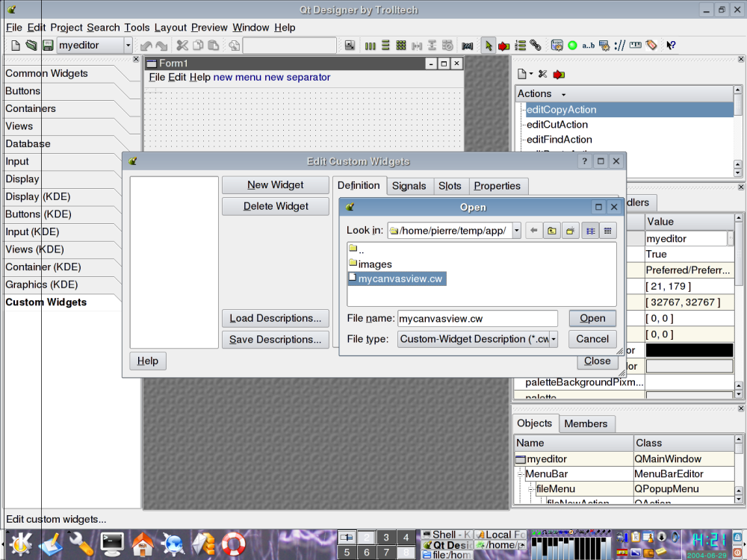Screen dimensions: 747x560
Task: Click the File name input field
Action: click(478, 319)
